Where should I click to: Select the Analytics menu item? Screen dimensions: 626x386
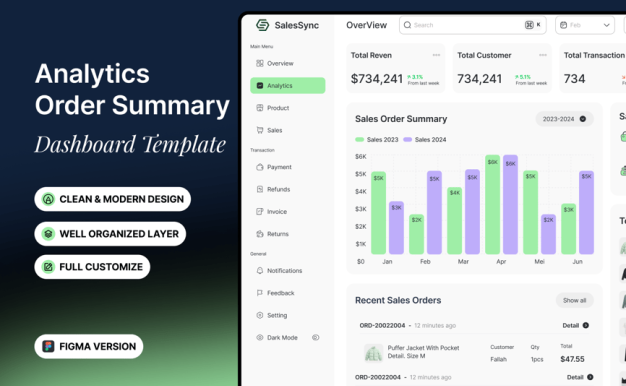(287, 85)
